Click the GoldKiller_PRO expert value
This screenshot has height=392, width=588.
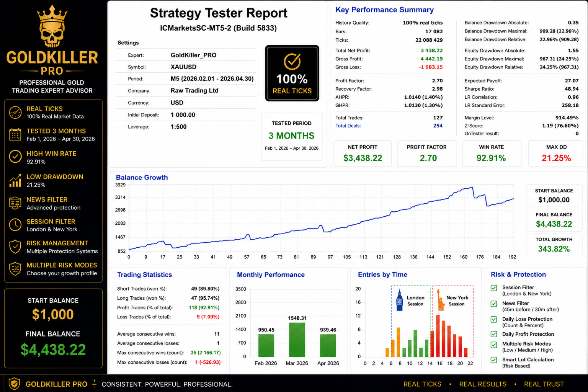tap(193, 55)
